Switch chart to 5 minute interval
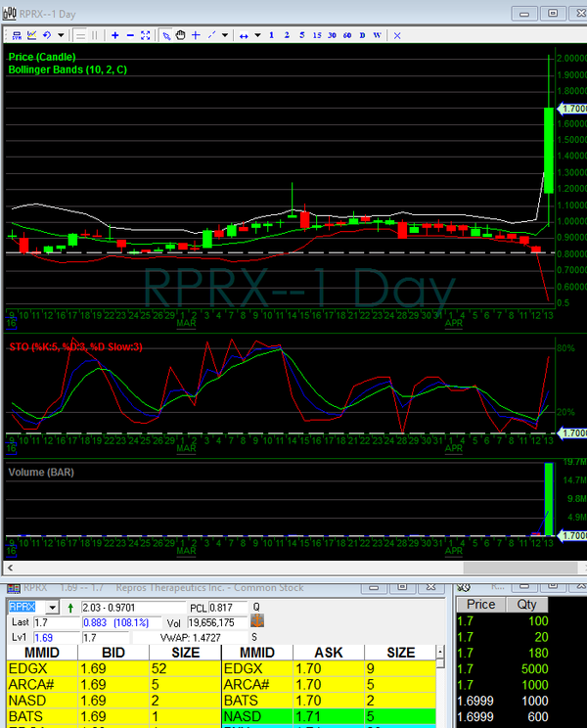 point(302,35)
